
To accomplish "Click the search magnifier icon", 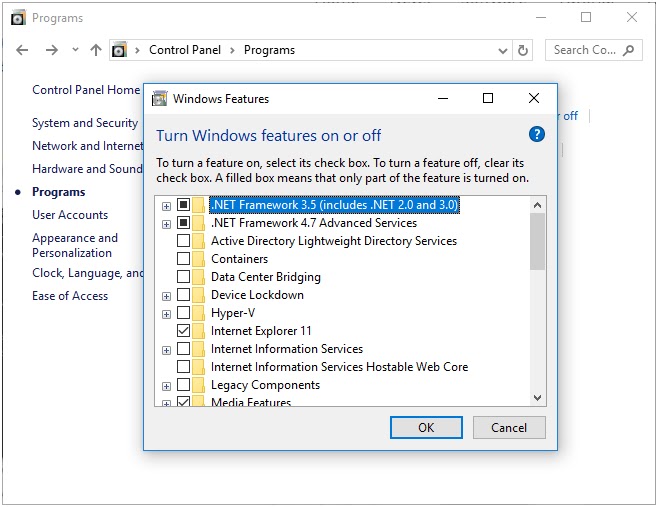I will tap(628, 50).
